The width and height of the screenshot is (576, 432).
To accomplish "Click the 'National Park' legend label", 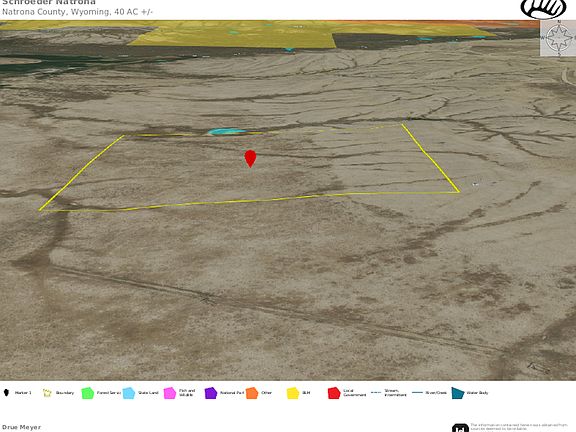I will click(232, 393).
